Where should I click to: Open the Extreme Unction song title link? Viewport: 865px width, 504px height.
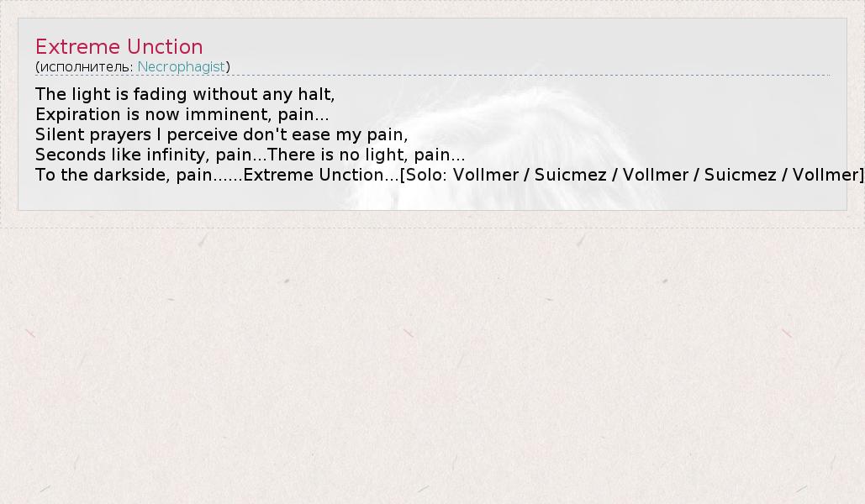pos(119,47)
